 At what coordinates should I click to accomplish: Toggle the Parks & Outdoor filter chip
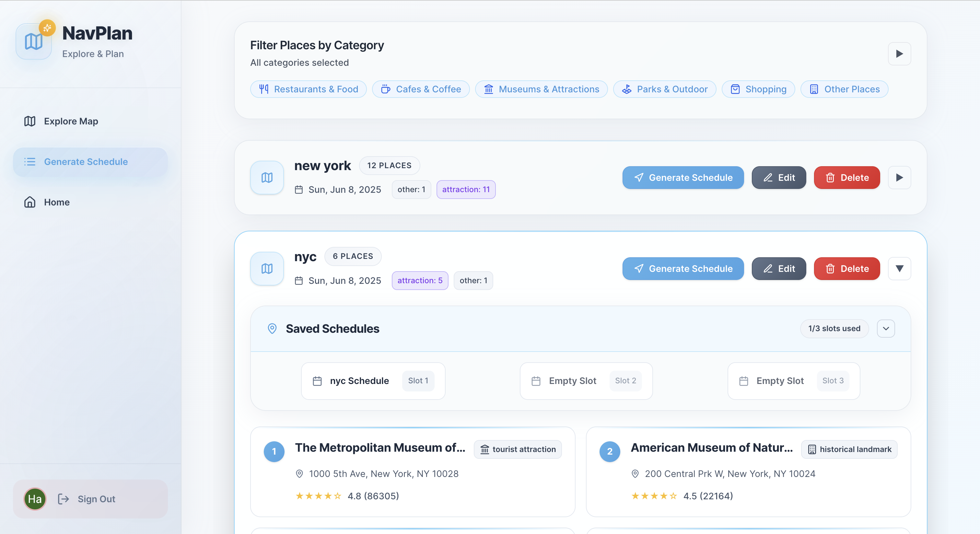pyautogui.click(x=664, y=89)
